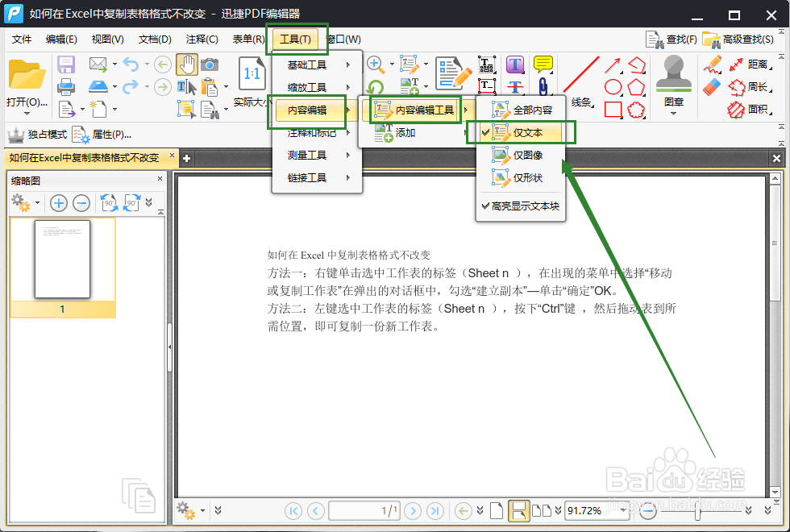Screen dimensions: 790x532
Task: Close the Thumbnails panel
Action: [160, 179]
